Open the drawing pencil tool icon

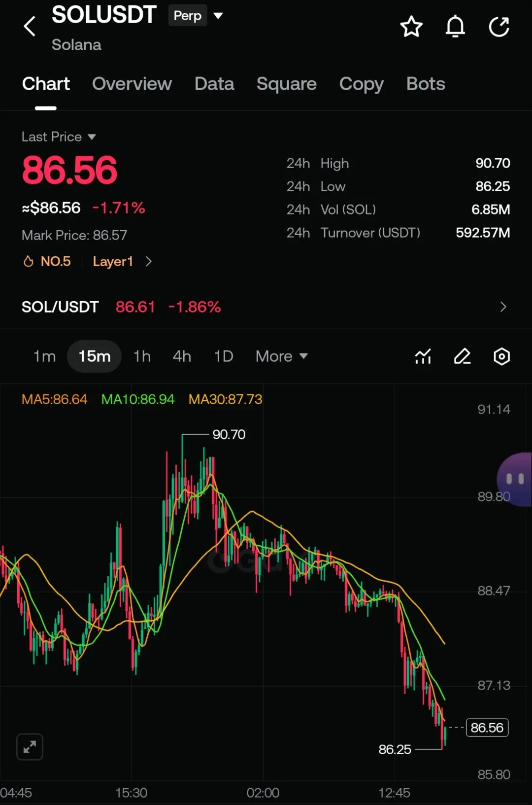pos(462,356)
